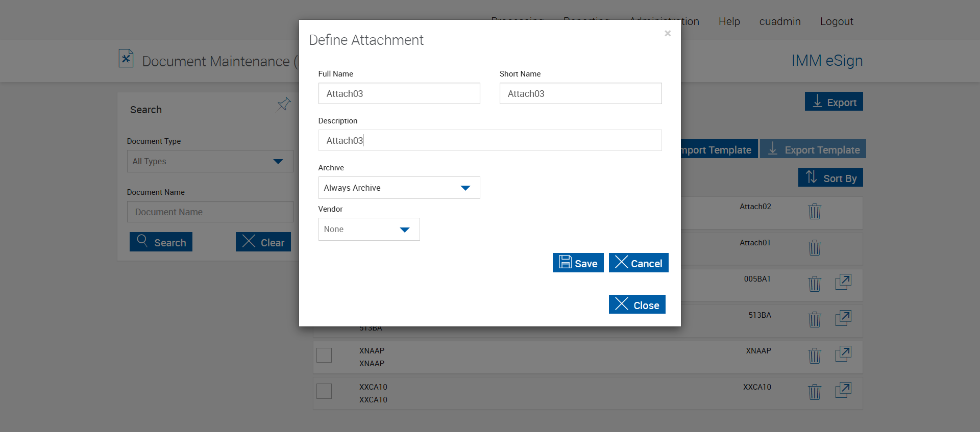
Task: Click the Full Name input field
Action: pyautogui.click(x=399, y=93)
